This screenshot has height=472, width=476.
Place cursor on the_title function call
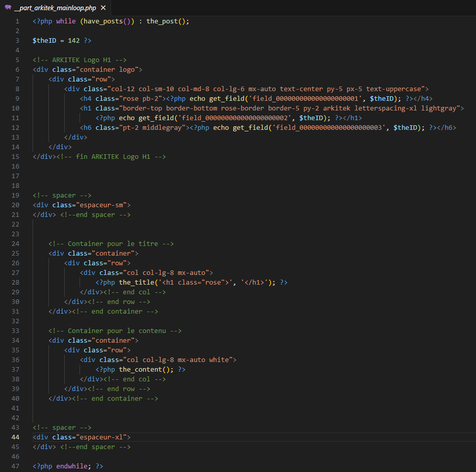137,283
